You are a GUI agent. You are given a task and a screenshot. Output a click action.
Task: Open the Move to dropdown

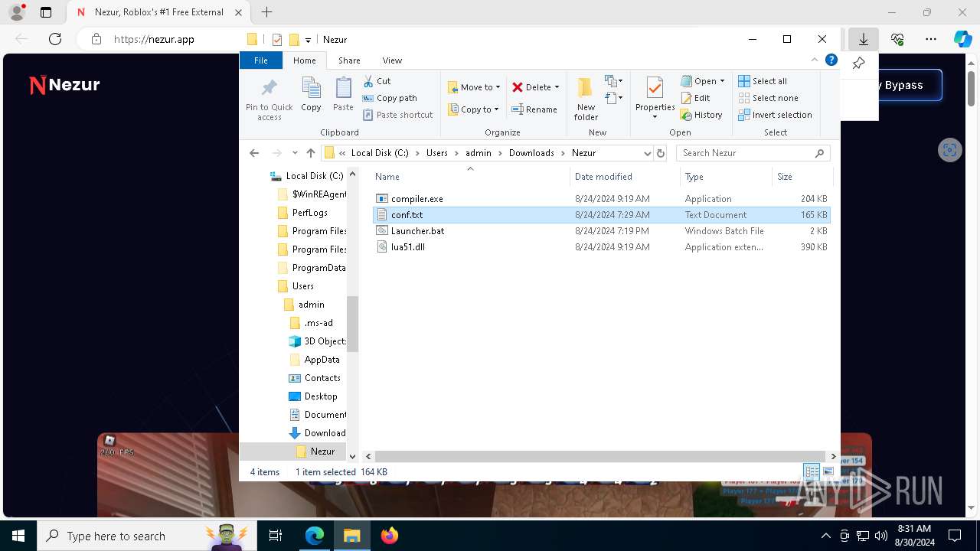(x=474, y=87)
